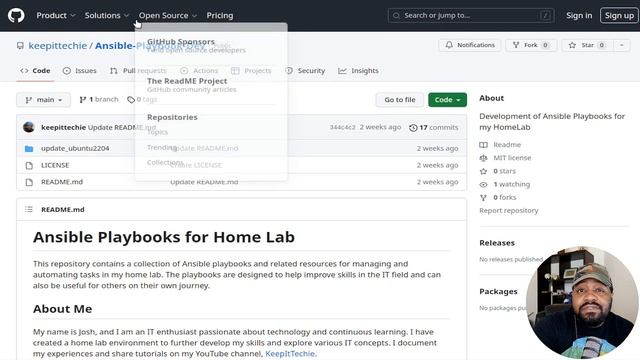The height and width of the screenshot is (360, 640).
Task: Open update_ubuntu2204 folder
Action: pos(75,148)
